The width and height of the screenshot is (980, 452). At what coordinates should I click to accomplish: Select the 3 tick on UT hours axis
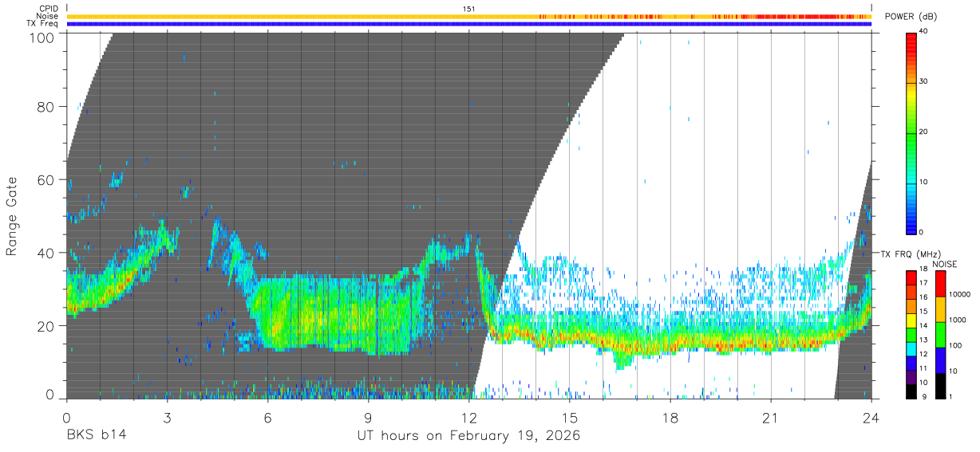pos(167,417)
